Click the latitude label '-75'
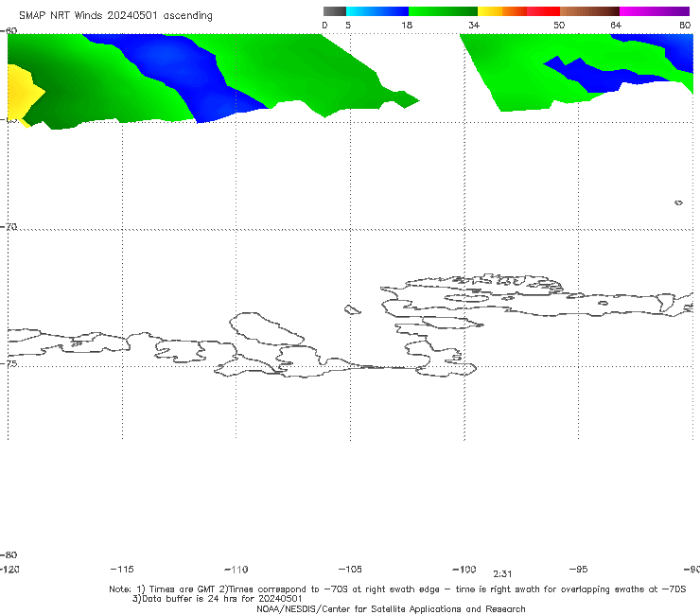 coord(9,363)
